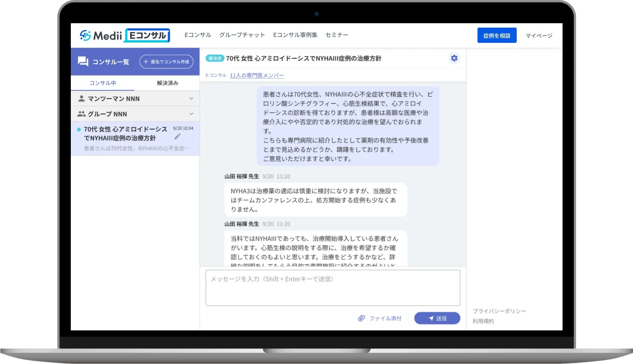Click the ファイル添付 label
This screenshot has width=633, height=364.
[x=386, y=318]
